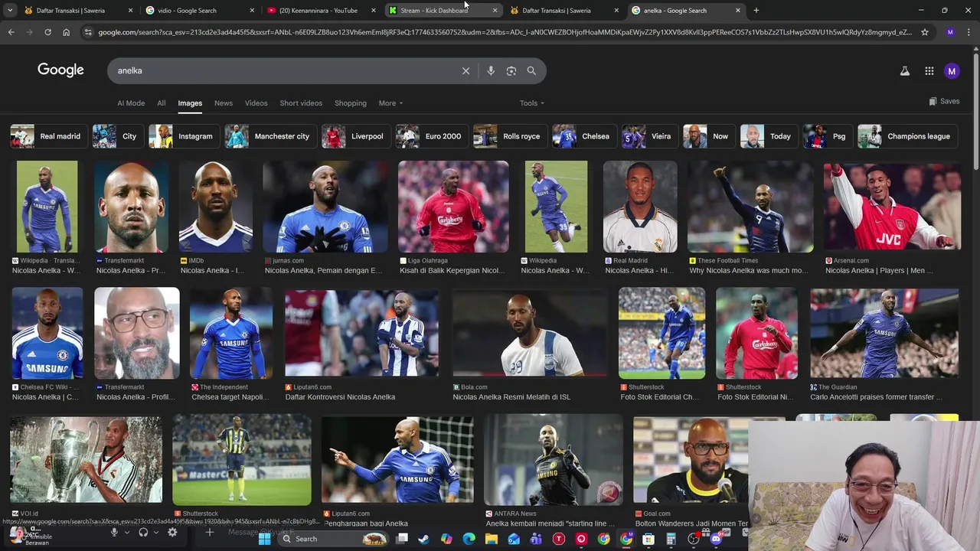
Task: Open the red Liverpool Carlsberg jersey thumbnail from Liga Olahraga
Action: click(453, 207)
